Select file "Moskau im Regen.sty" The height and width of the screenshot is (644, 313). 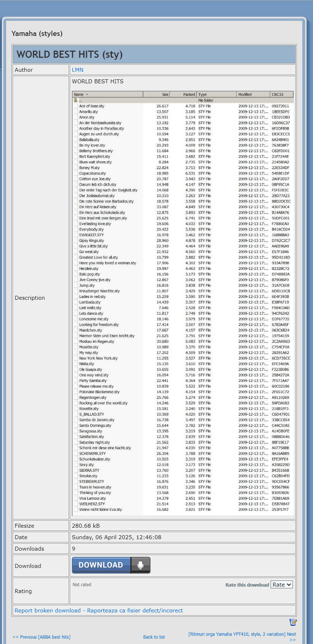click(97, 341)
